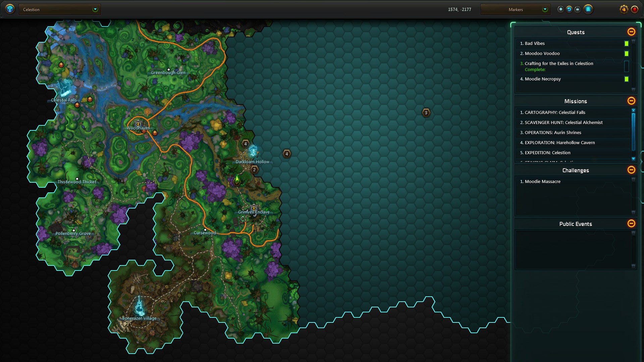Toggle the ghost mode map button

tap(588, 9)
